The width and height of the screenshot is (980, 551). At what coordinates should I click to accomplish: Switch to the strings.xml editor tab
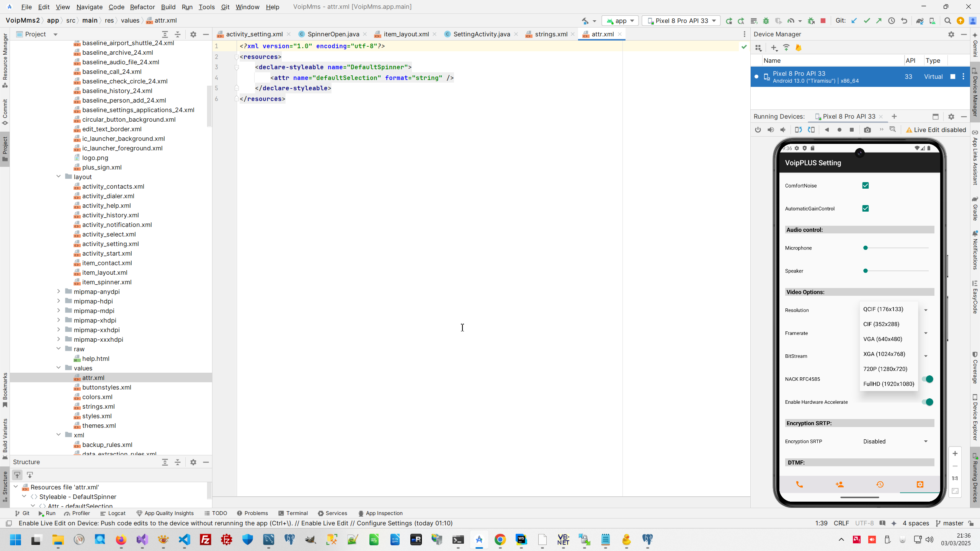(x=551, y=34)
